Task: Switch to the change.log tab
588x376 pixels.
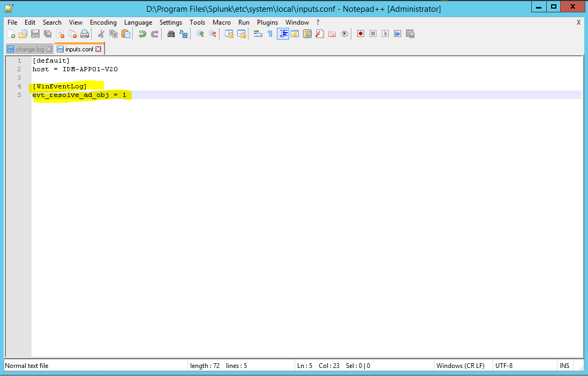Action: click(x=29, y=49)
